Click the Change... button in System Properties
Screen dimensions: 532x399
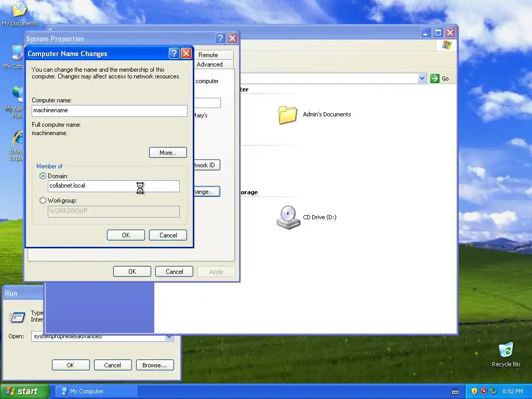[x=207, y=192]
